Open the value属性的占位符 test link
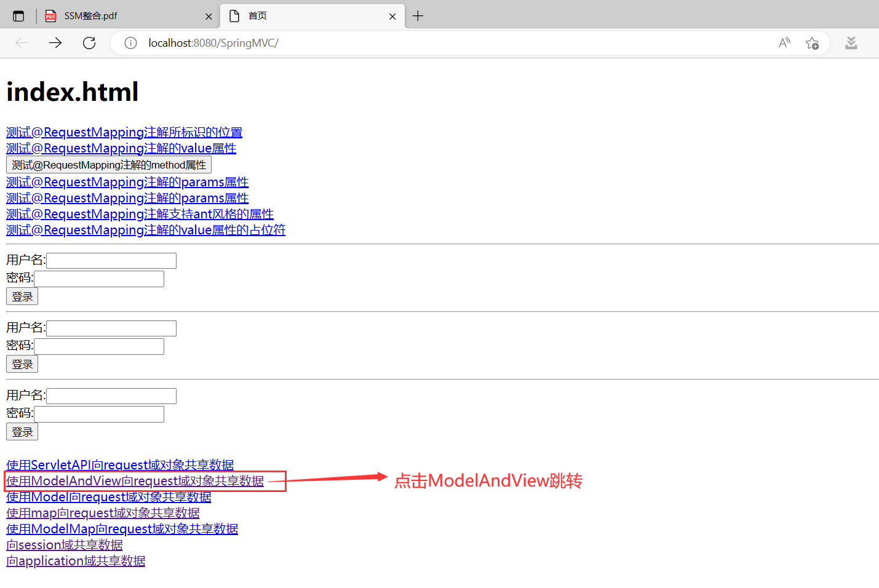 click(146, 230)
